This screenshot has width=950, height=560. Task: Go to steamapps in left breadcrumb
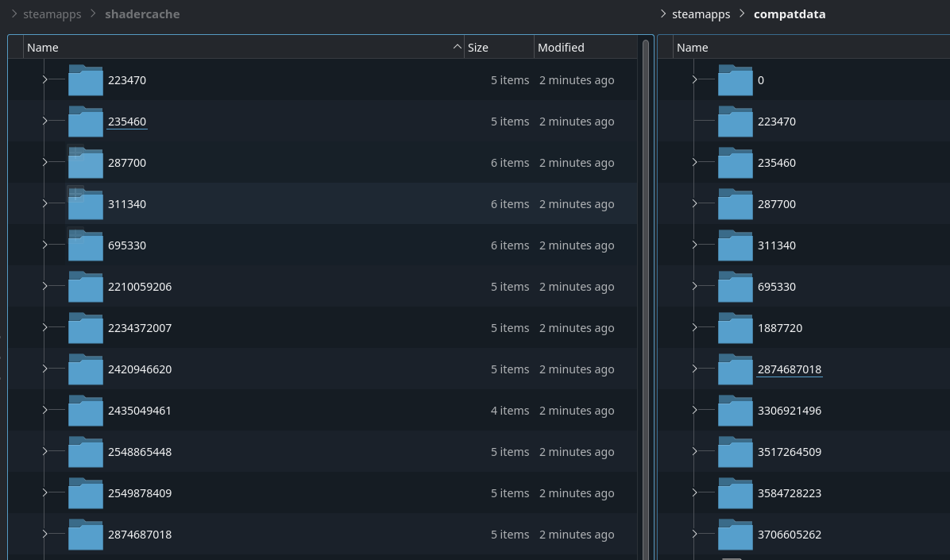[x=52, y=14]
